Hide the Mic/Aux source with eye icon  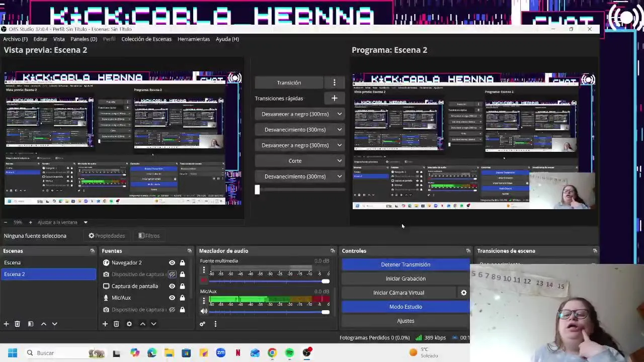(172, 298)
